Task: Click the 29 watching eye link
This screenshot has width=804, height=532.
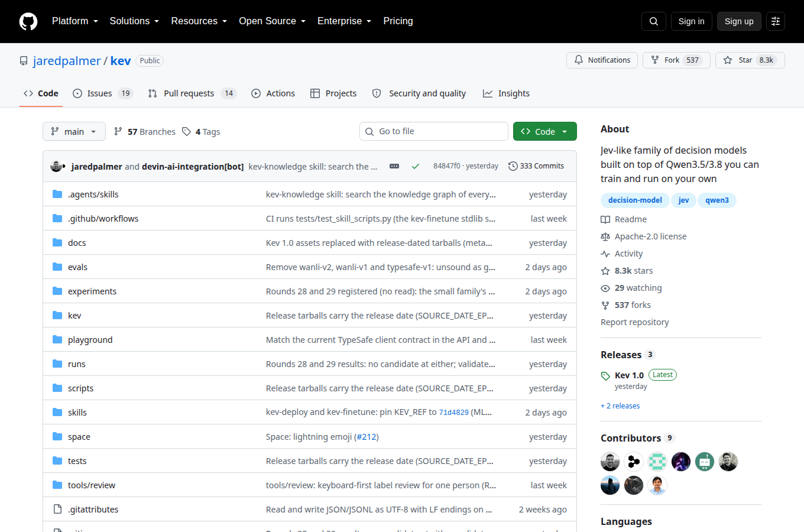Action: [631, 288]
